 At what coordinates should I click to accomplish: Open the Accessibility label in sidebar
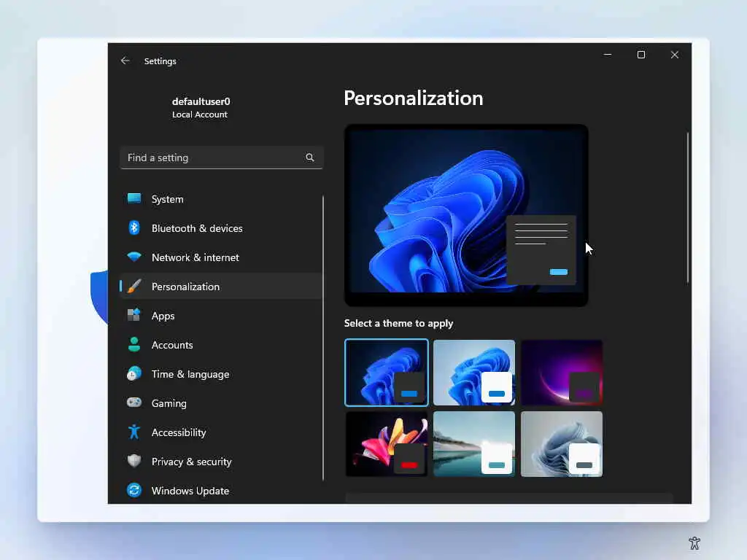coord(179,433)
